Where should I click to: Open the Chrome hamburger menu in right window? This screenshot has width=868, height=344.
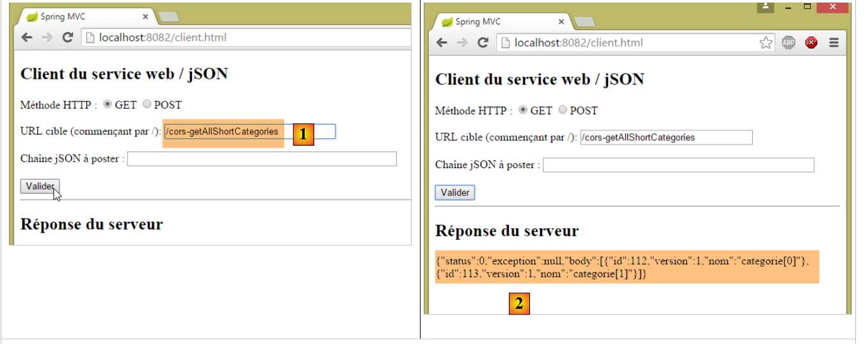coord(834,43)
